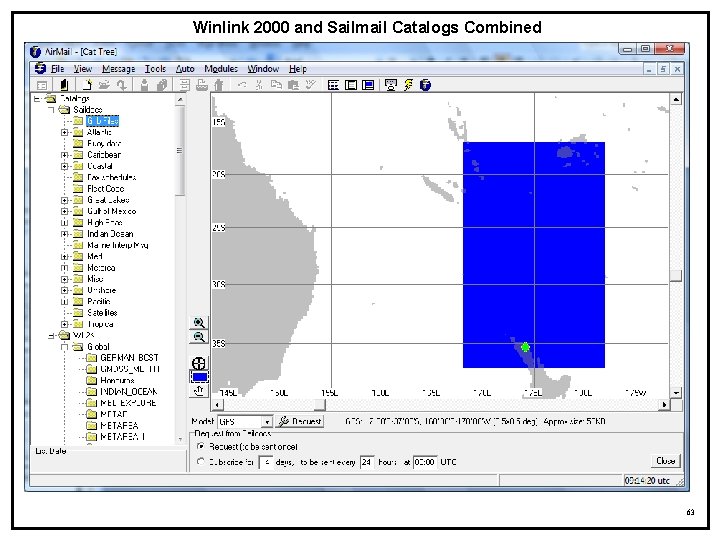Expand the Tropical folder
The width and height of the screenshot is (720, 540).
[65, 324]
